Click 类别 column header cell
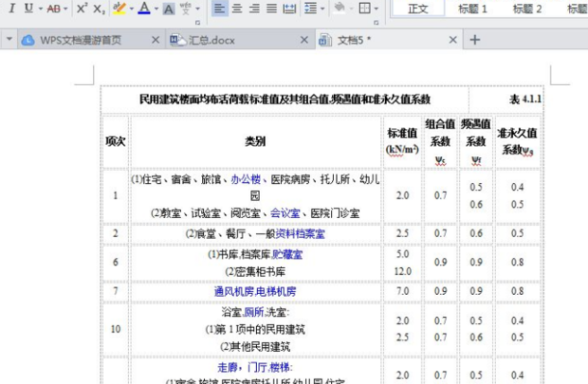 coord(255,141)
